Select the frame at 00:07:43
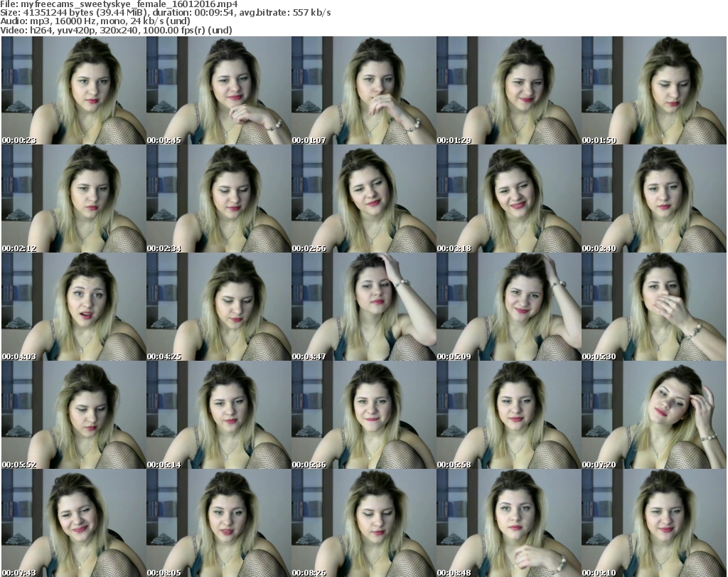 tap(74, 523)
